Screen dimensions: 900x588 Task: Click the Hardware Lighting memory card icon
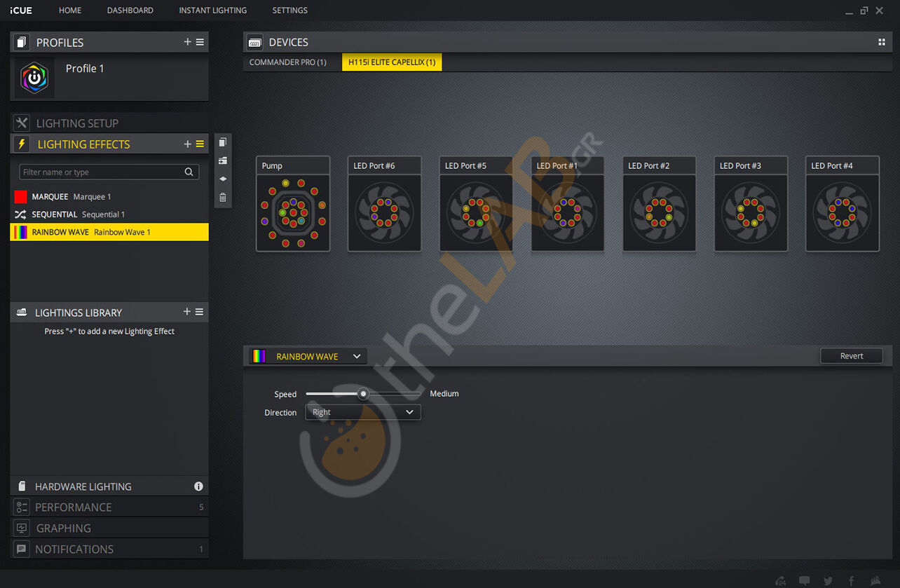point(22,486)
